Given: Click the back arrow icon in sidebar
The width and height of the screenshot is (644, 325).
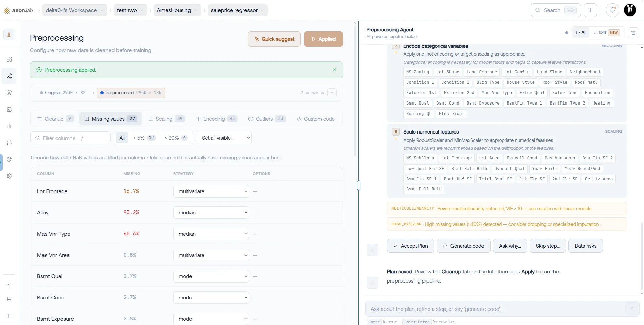Looking at the screenshot, I should click(9, 285).
